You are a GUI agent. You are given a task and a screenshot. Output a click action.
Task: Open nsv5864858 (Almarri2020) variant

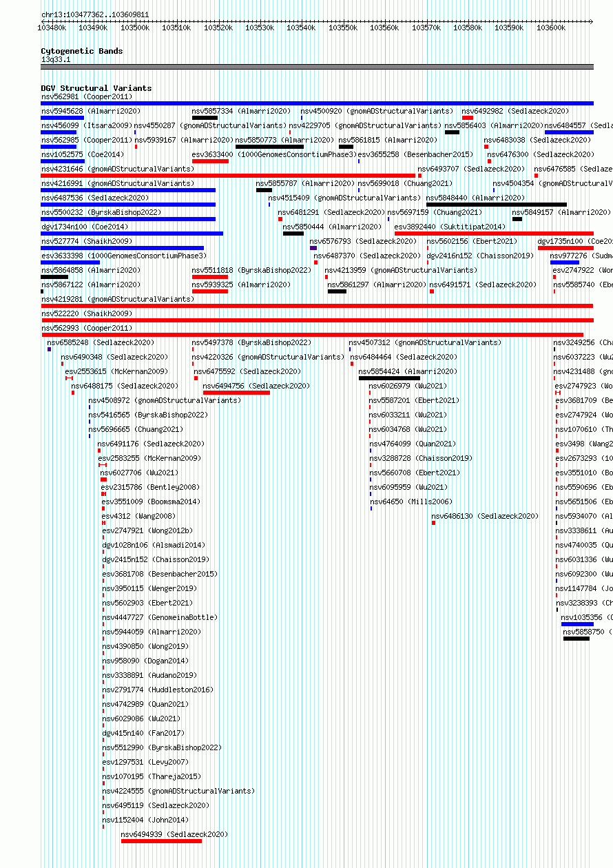click(91, 270)
